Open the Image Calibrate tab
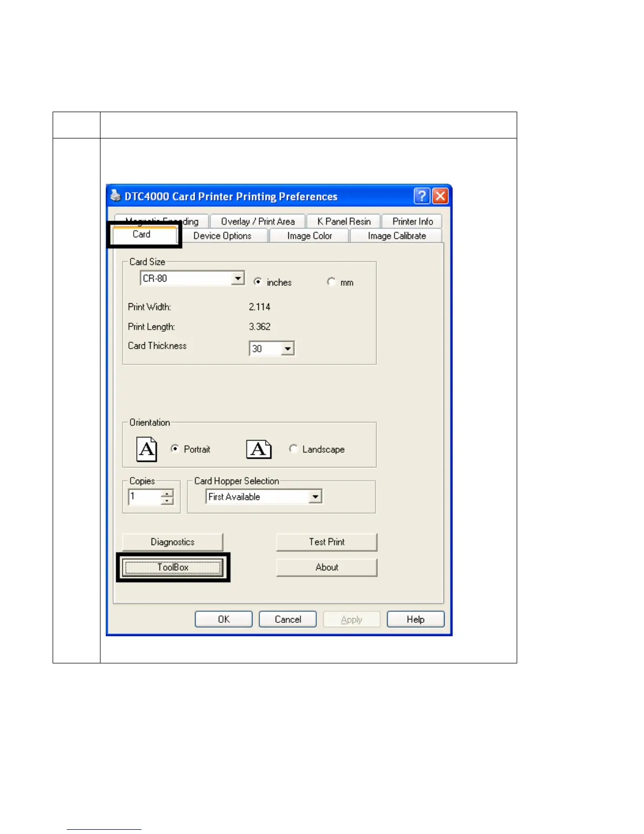This screenshot has height=834, width=644. (x=397, y=236)
